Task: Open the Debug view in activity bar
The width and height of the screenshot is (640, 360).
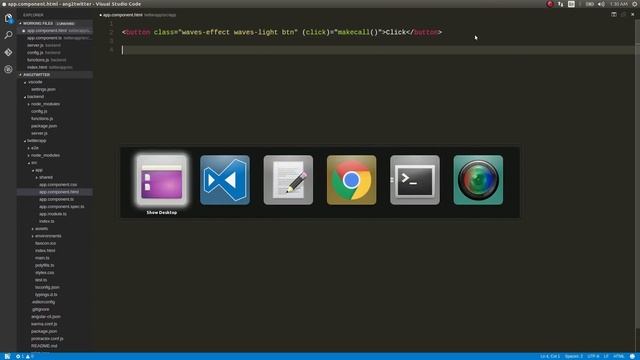Action: [8, 69]
